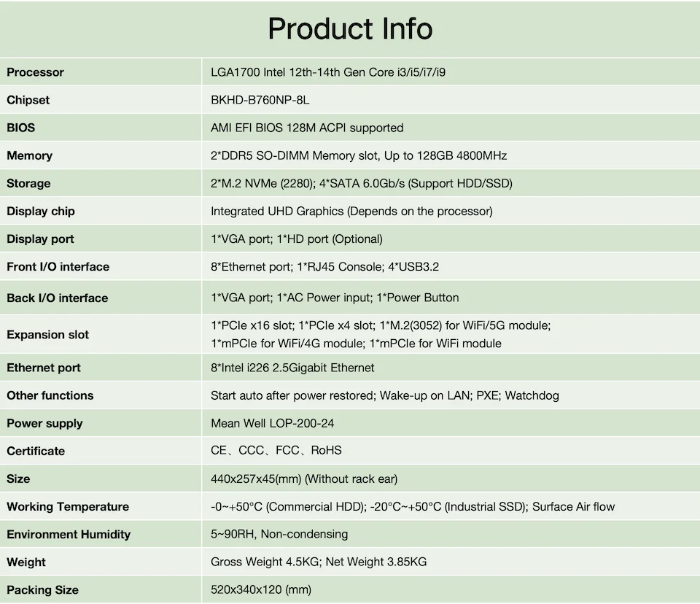This screenshot has height=604, width=700.
Task: Select the Expansion slot row label
Action: pos(47,335)
